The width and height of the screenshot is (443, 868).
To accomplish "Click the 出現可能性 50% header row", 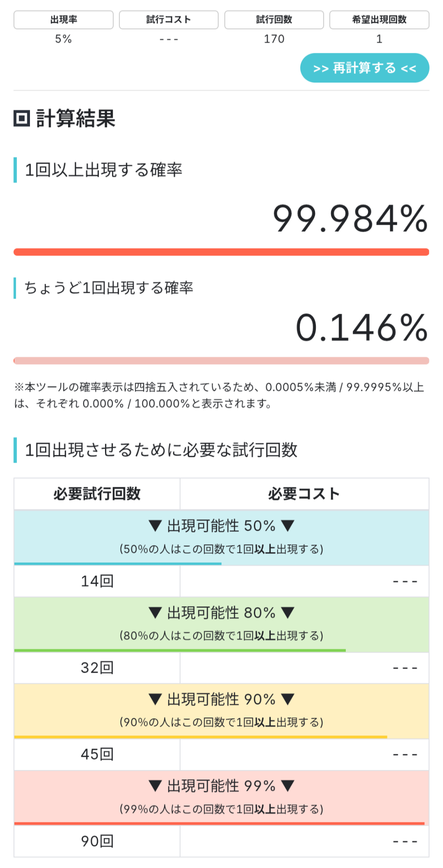I will click(221, 537).
